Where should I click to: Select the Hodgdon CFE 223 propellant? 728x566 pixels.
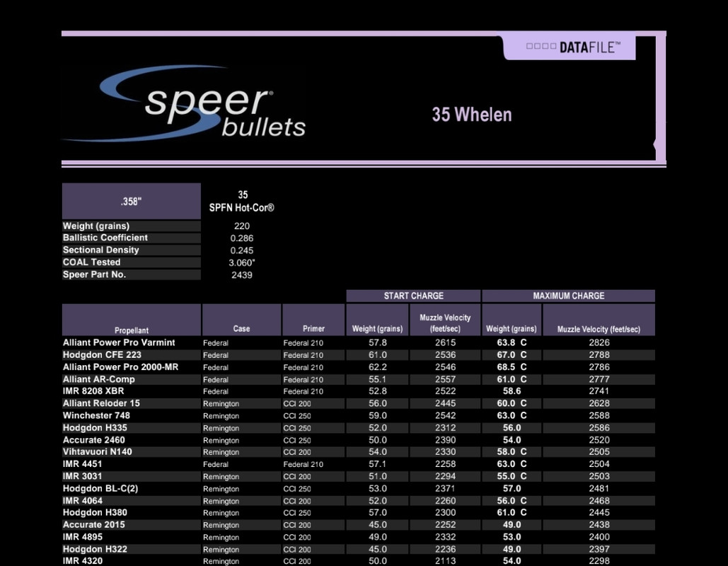tap(102, 354)
